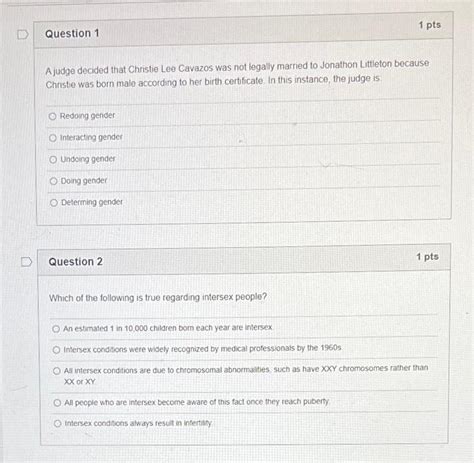
Task: Click the Question 1 header title
Action: coord(72,33)
